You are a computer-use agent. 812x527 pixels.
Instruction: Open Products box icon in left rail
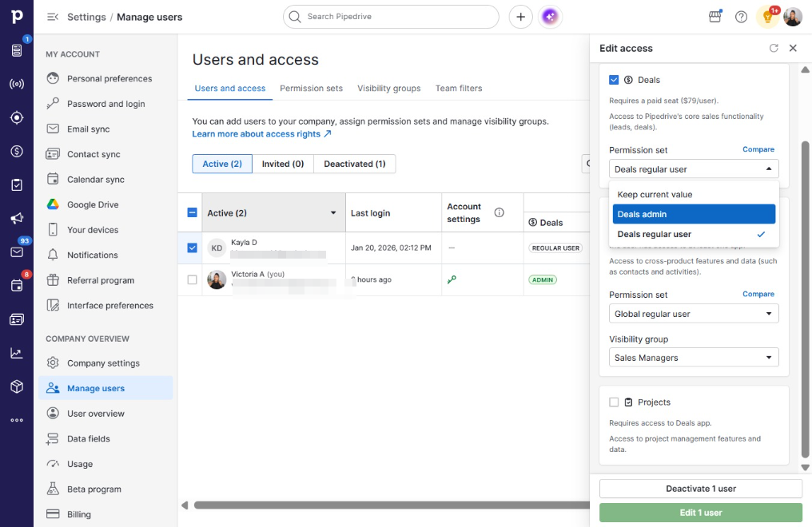pyautogui.click(x=17, y=386)
